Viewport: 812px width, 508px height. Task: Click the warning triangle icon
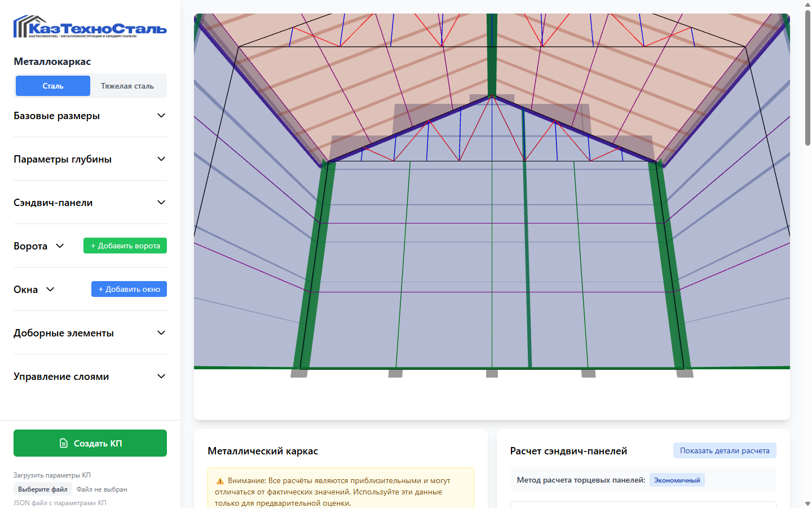[220, 481]
